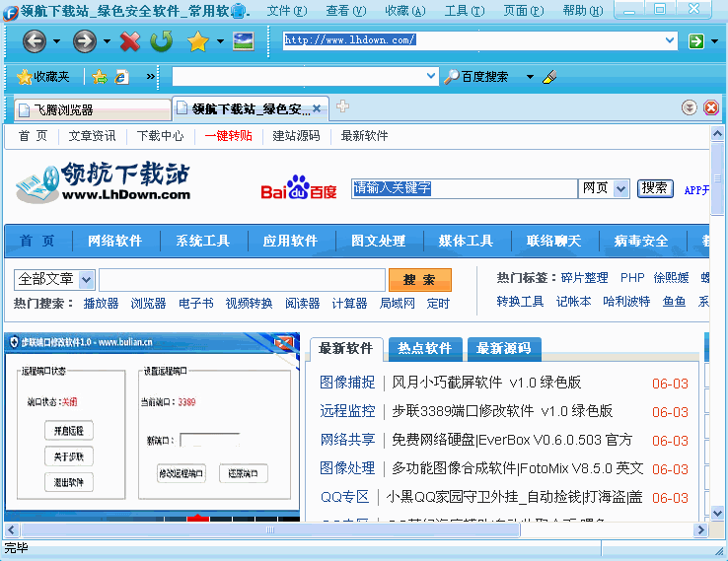Go back with the Back arrow button
The width and height of the screenshot is (728, 561).
(35, 41)
